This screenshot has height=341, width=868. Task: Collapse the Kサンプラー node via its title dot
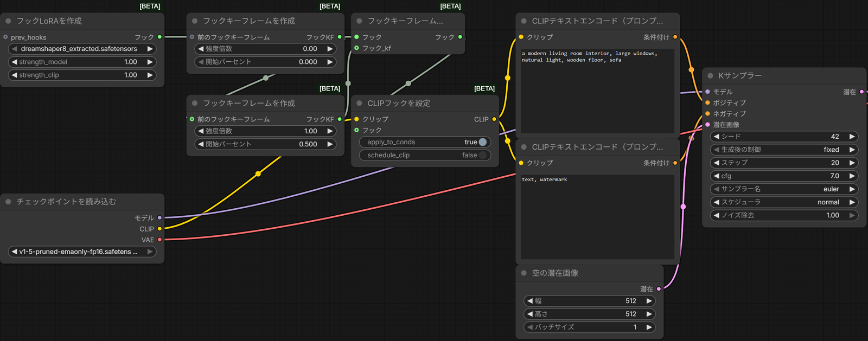point(710,75)
